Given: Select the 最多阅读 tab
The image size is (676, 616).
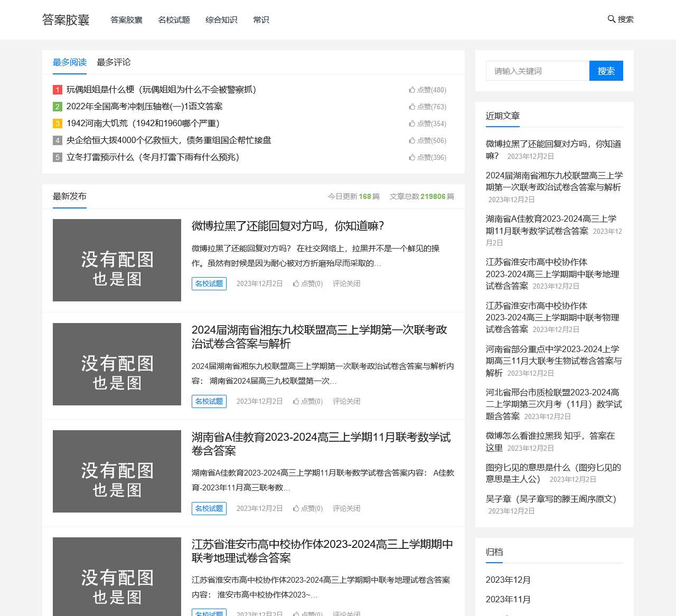Looking at the screenshot, I should tap(70, 62).
